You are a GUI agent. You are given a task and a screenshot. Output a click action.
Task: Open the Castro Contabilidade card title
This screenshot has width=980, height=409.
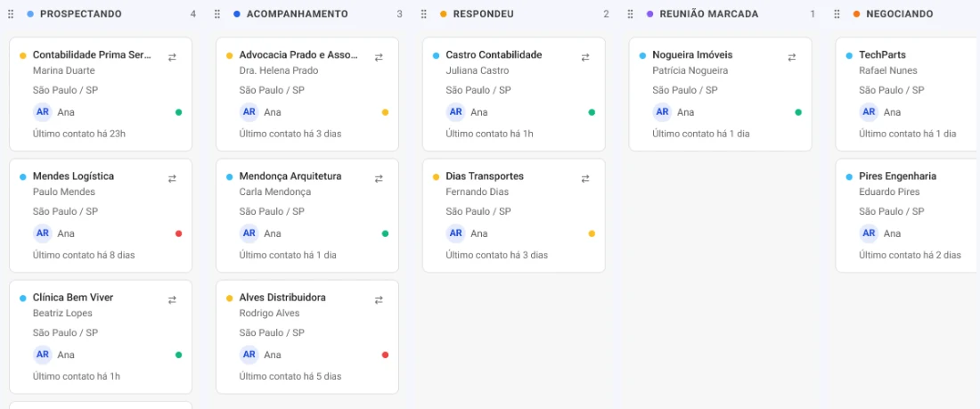[x=494, y=55]
